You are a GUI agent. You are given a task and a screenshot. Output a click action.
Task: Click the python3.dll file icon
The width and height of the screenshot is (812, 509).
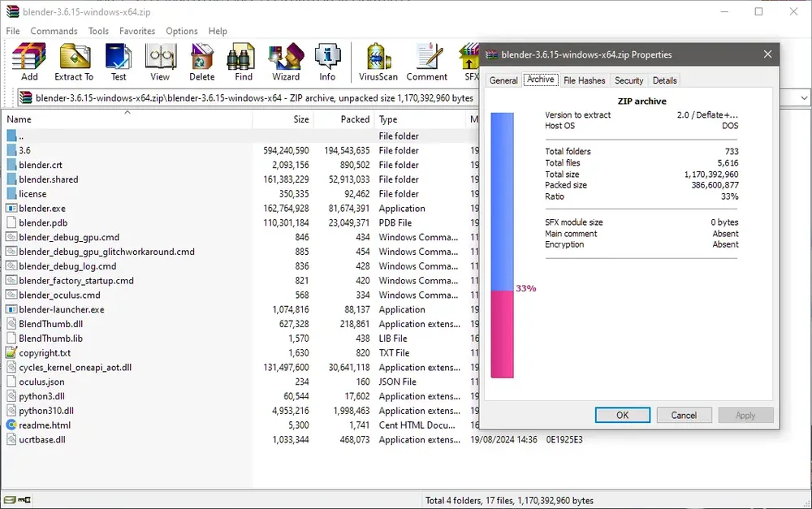pyautogui.click(x=11, y=396)
